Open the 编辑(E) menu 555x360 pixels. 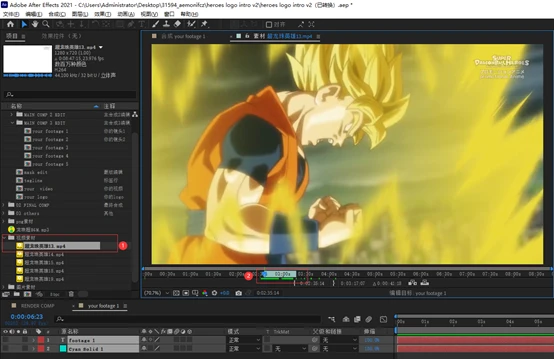tap(34, 14)
